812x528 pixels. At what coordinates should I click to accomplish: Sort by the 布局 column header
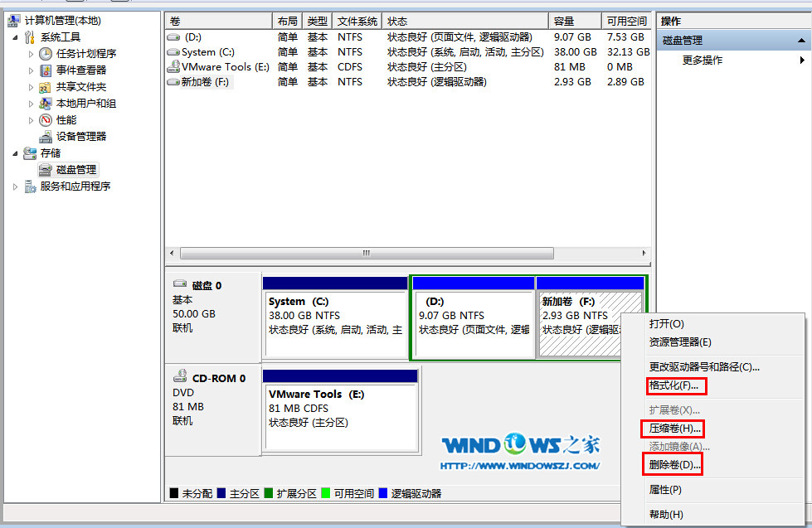click(288, 22)
